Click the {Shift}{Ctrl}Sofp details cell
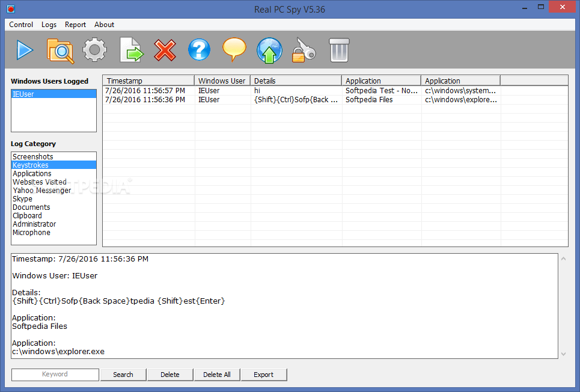This screenshot has height=392, width=580. 296,100
